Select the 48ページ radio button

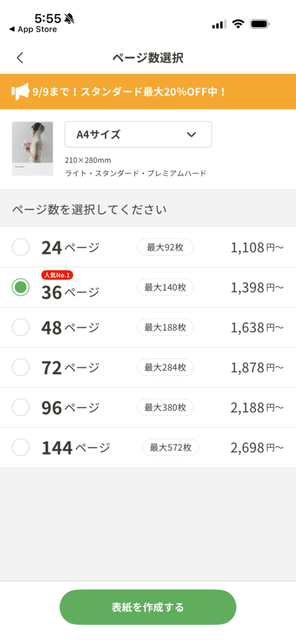21,327
